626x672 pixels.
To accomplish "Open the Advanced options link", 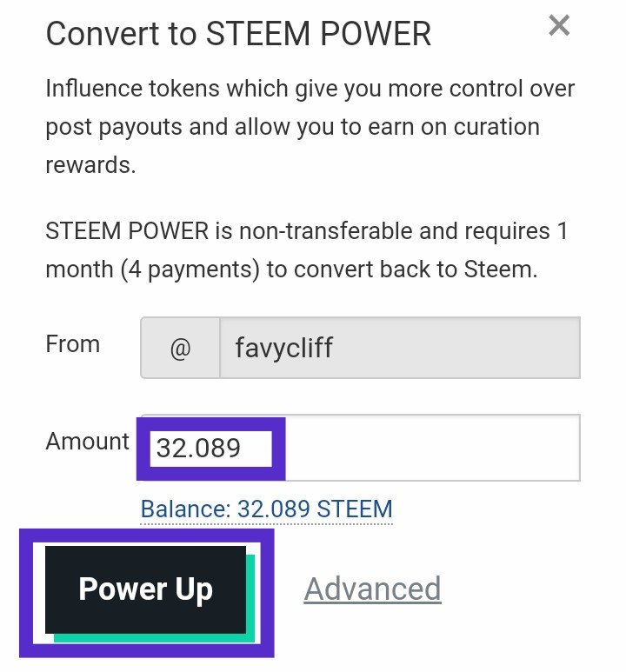I will [372, 589].
